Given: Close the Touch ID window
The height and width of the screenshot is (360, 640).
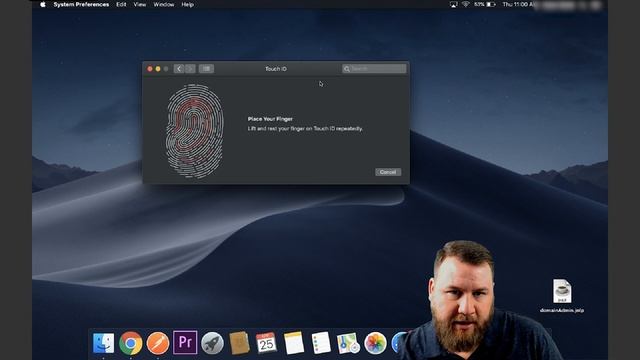Looking at the screenshot, I should (x=150, y=69).
